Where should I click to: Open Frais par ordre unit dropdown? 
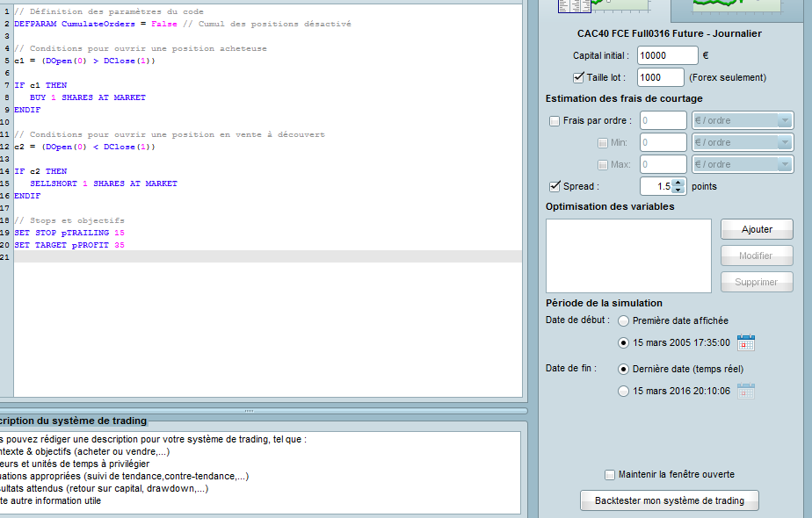743,121
